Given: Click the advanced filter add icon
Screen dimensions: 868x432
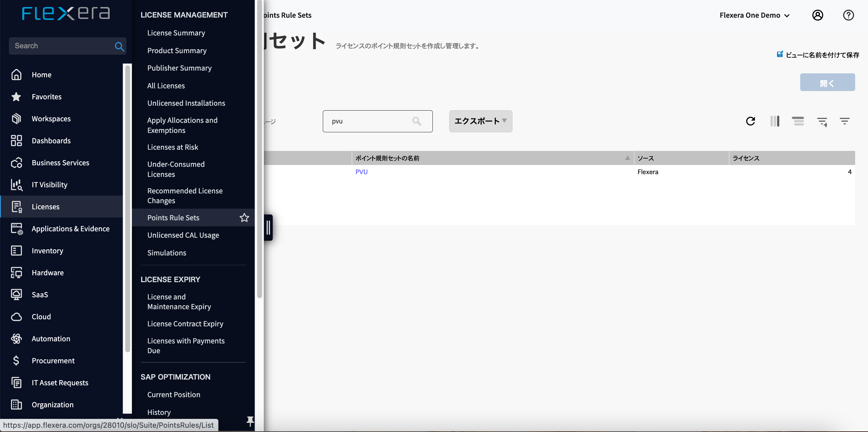Looking at the screenshot, I should click(x=822, y=122).
